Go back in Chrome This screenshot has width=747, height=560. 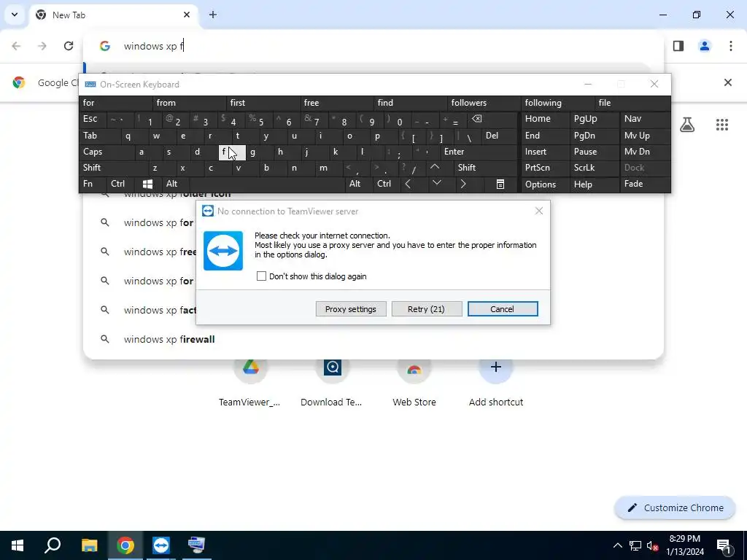[x=16, y=46]
